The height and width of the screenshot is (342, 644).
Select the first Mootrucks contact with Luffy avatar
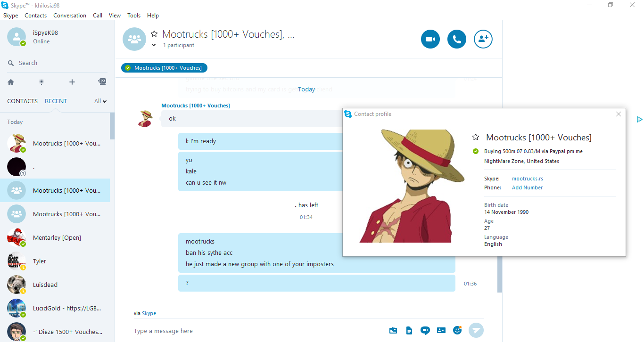pos(55,143)
